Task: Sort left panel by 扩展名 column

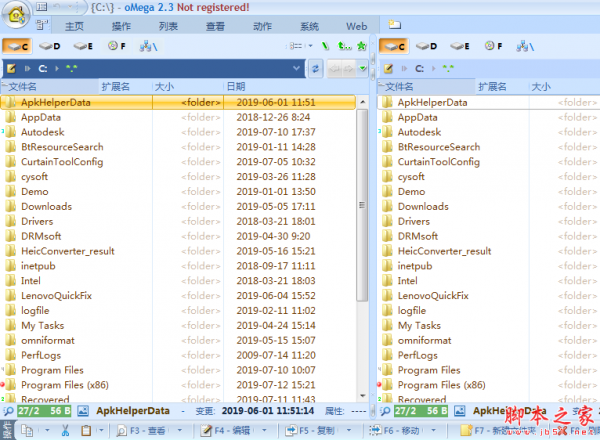Action: point(126,87)
